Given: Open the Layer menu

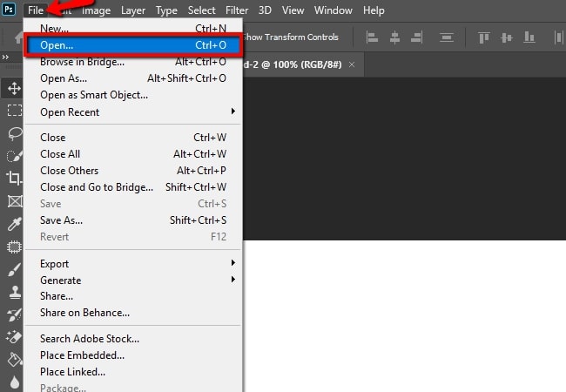Looking at the screenshot, I should click(x=133, y=10).
